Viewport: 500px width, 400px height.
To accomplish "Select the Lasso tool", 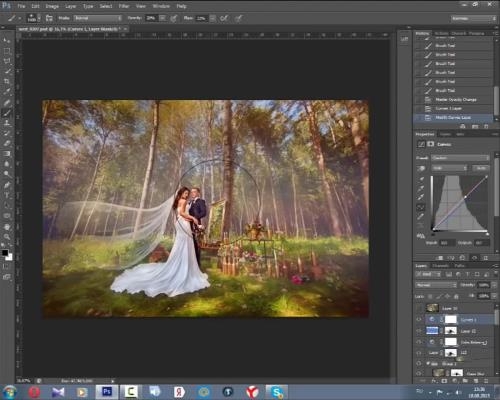I will click(7, 61).
